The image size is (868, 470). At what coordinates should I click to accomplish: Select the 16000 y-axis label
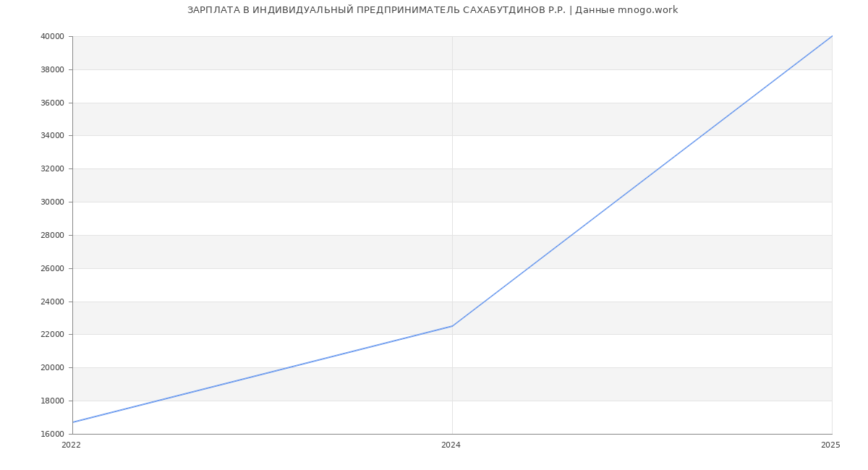[x=54, y=434]
